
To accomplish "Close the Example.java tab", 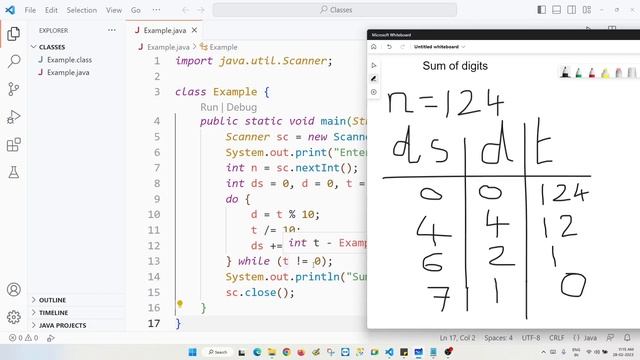I will 195,30.
